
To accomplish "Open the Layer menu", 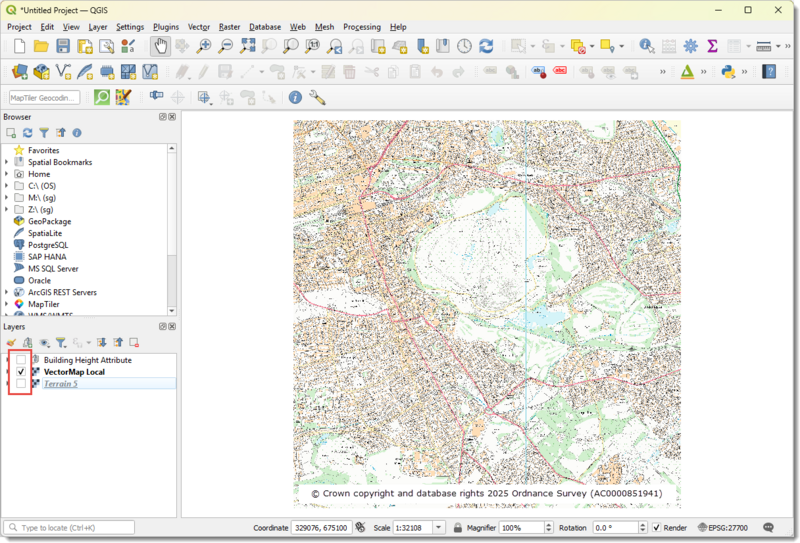I will (x=97, y=27).
